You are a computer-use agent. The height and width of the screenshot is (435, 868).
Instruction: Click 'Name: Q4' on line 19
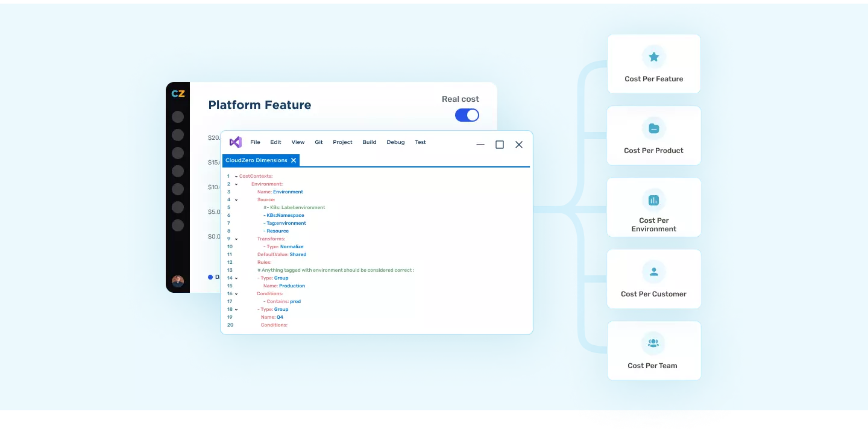(272, 317)
